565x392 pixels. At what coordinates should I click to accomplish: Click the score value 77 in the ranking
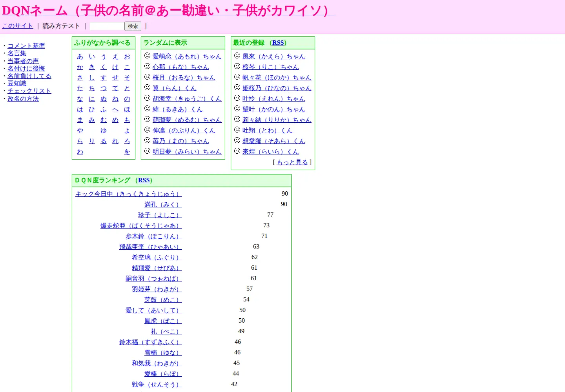[270, 215]
